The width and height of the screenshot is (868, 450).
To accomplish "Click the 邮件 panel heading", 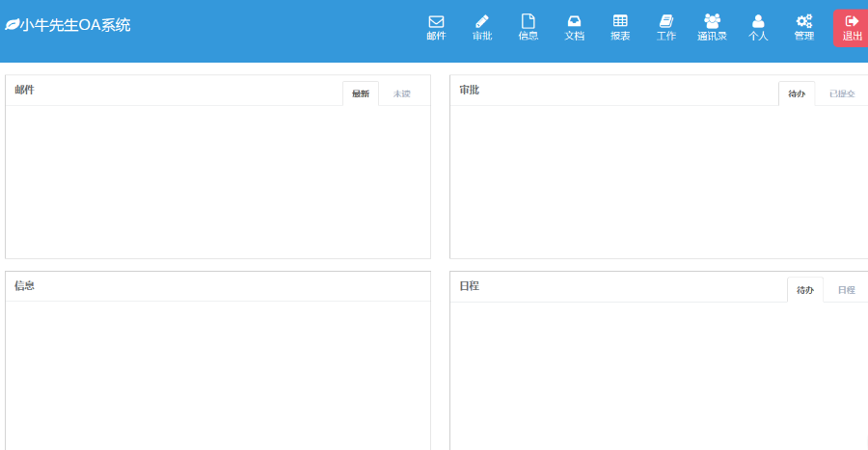I will (25, 91).
